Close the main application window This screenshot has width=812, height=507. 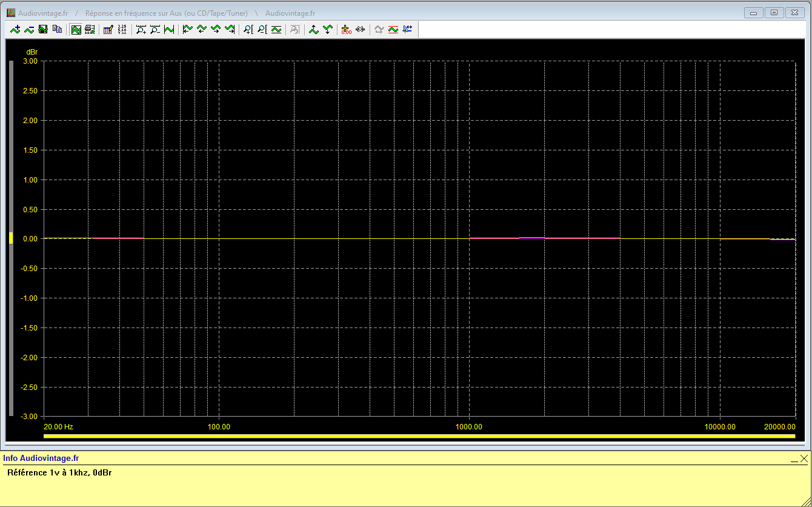[x=794, y=12]
